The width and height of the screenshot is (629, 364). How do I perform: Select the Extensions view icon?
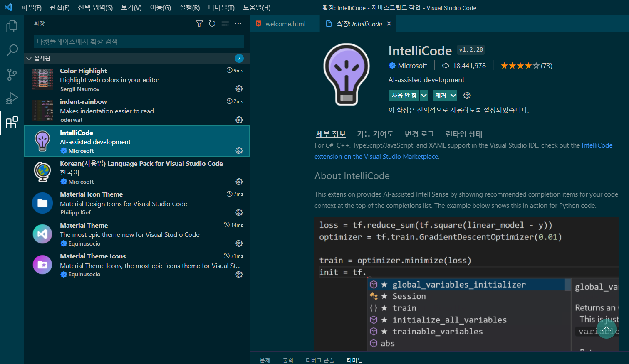[x=12, y=123]
